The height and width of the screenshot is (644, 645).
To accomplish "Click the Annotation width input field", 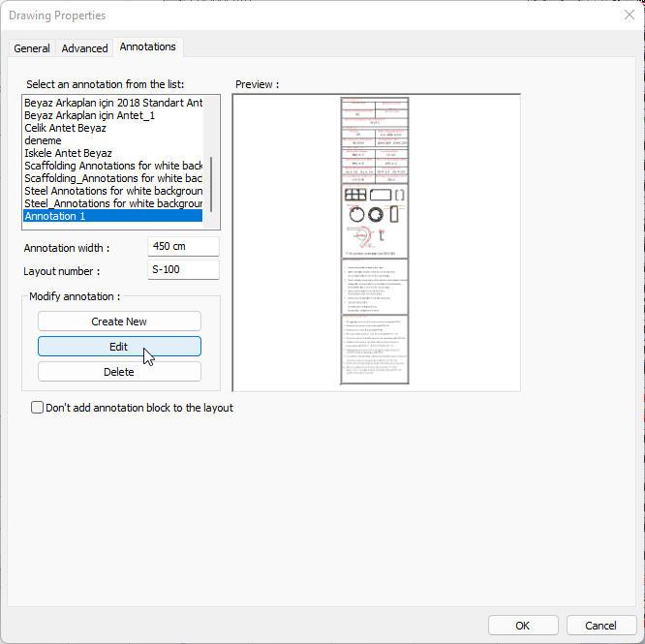I will click(x=183, y=247).
